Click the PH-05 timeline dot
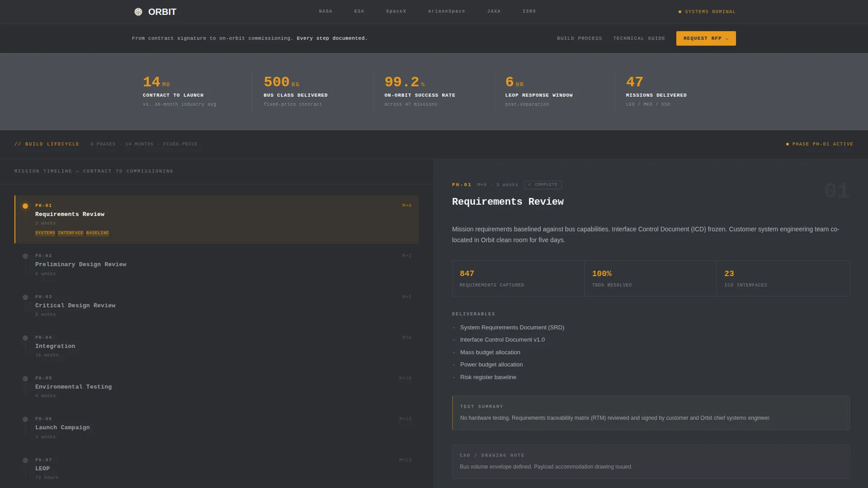The width and height of the screenshot is (868, 488). pos(25,379)
